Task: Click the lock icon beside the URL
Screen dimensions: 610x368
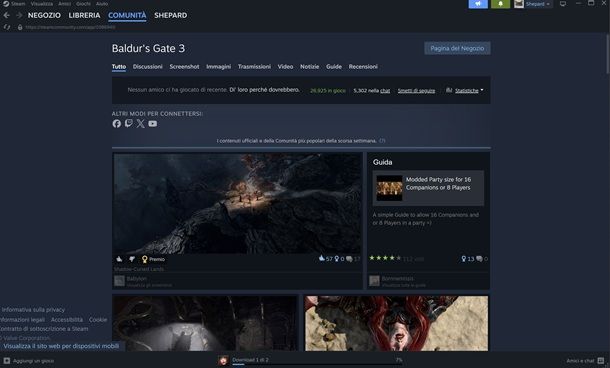Action: click(x=20, y=27)
